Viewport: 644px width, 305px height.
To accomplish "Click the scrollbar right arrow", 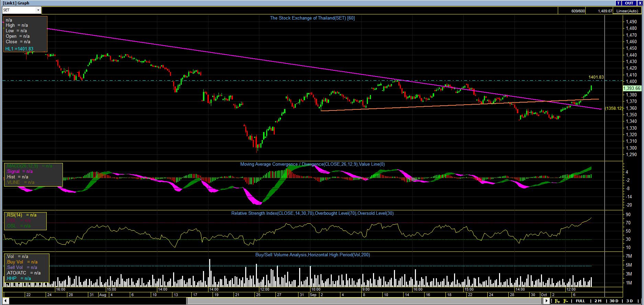I will (x=546, y=301).
